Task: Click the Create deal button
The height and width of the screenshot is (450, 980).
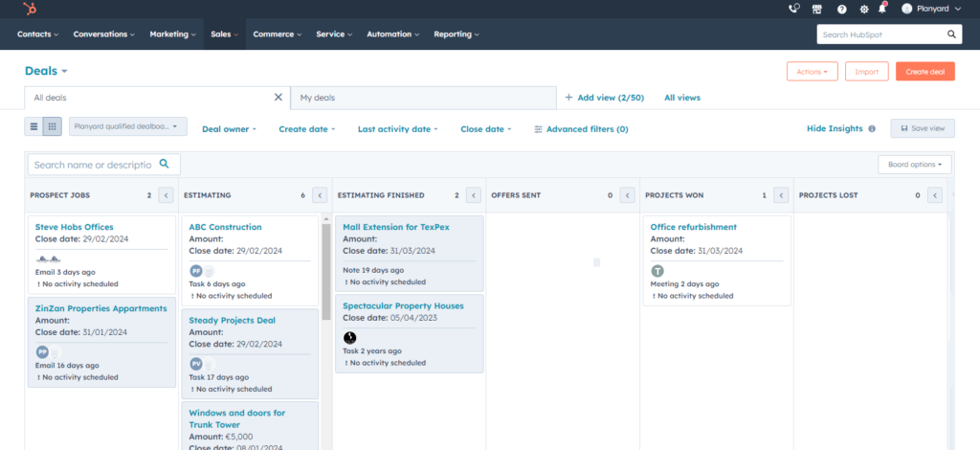Action: (925, 72)
